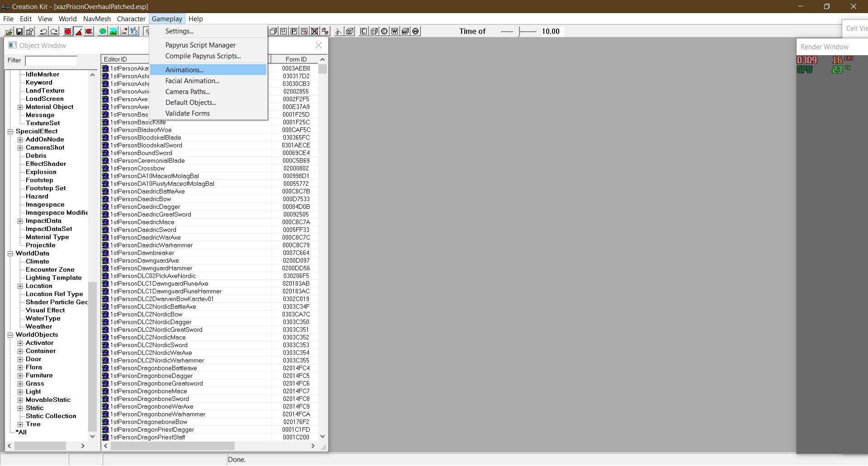Toggle the Local Trans toolbar icon
This screenshot has width=868, height=466.
(x=89, y=31)
